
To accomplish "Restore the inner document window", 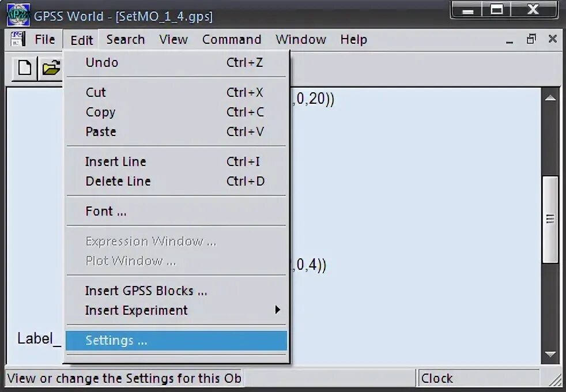I will click(x=531, y=39).
